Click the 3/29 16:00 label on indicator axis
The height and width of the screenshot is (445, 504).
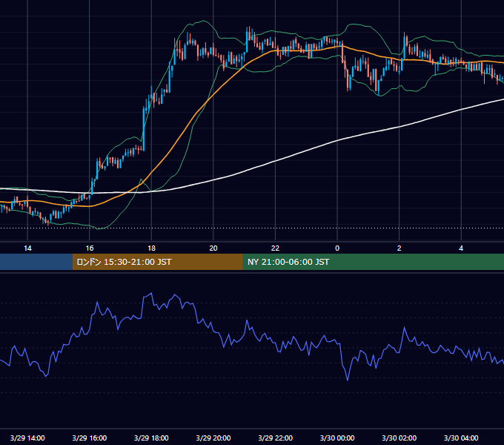[x=90, y=438]
